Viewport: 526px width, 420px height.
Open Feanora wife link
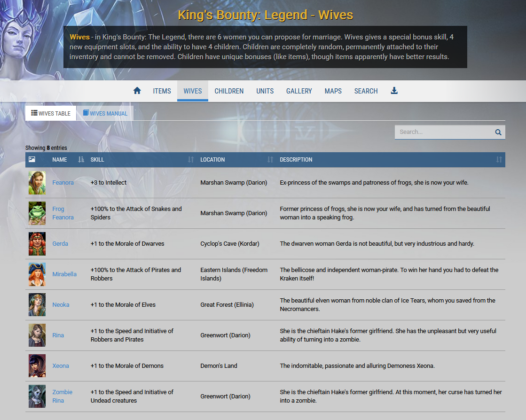[x=63, y=183]
